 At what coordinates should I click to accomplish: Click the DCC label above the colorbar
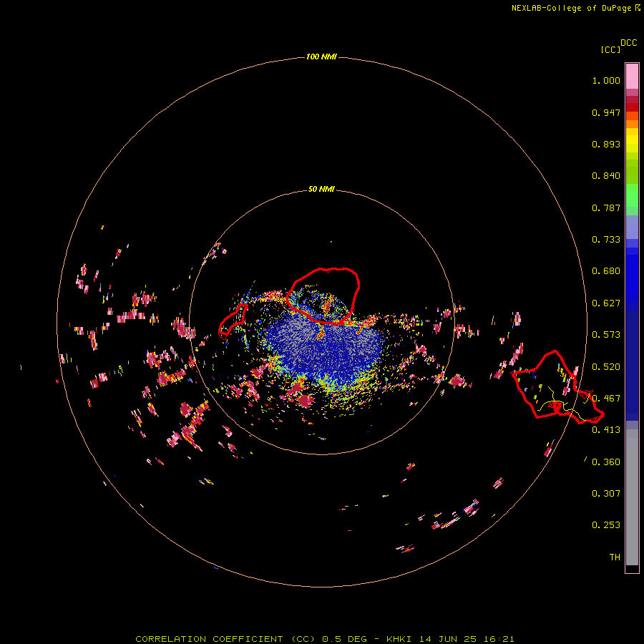pos(628,43)
